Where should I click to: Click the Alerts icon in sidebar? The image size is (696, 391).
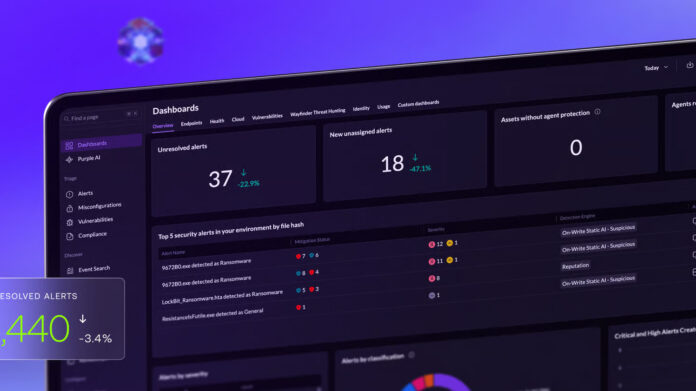click(70, 194)
